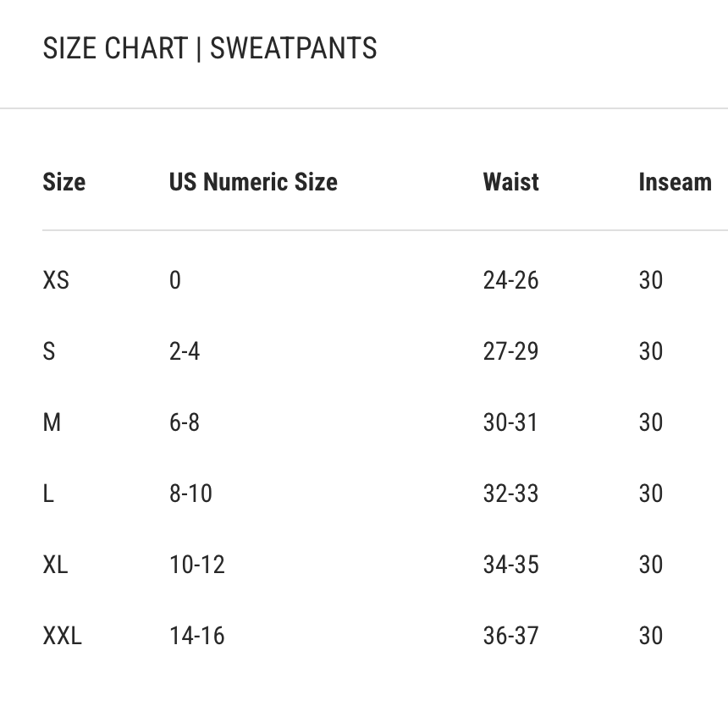Select the 27-29 waist measurement

coord(510,351)
